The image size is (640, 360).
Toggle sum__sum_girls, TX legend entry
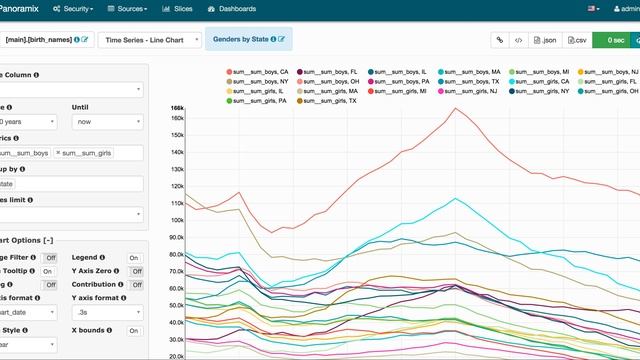[327, 101]
